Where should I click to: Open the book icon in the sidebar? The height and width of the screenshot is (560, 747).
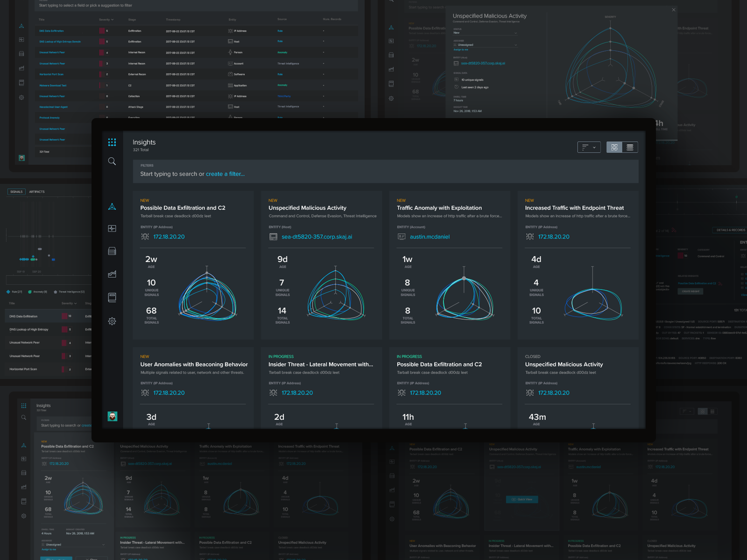tap(112, 297)
